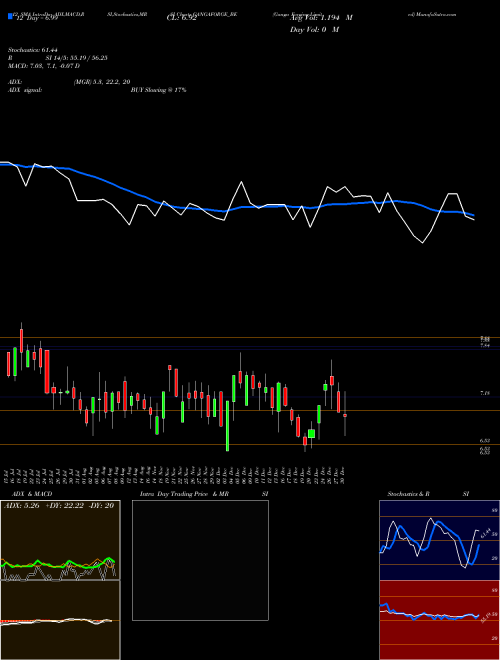Click the 'Avg Vol: 1.194 M' label

click(321, 18)
